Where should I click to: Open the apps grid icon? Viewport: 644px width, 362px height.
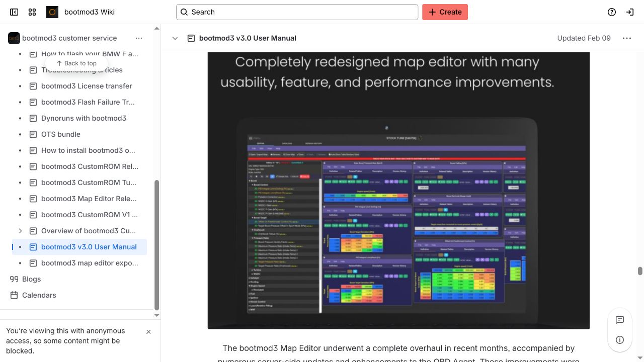pyautogui.click(x=32, y=12)
